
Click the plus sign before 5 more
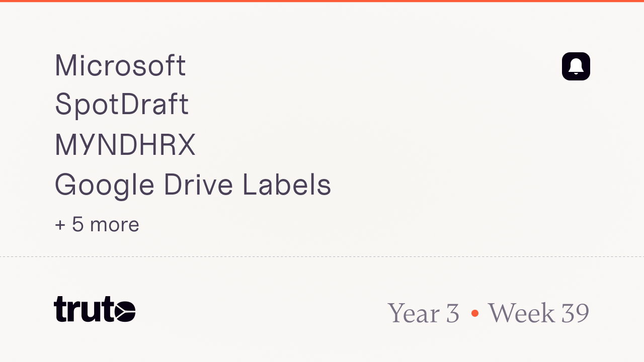point(60,225)
